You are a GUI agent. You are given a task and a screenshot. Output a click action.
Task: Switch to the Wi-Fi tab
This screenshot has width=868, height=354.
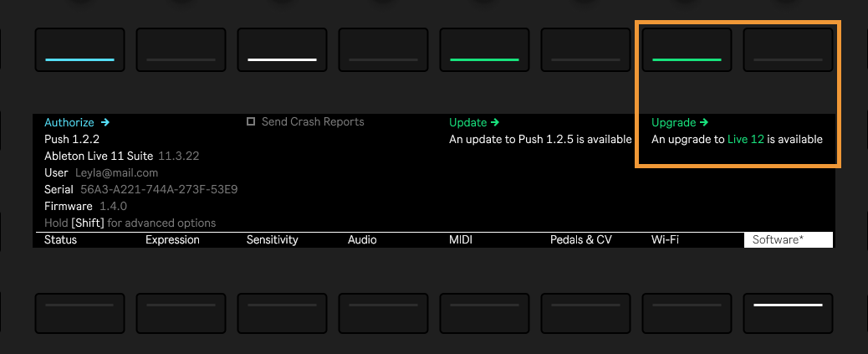(665, 240)
